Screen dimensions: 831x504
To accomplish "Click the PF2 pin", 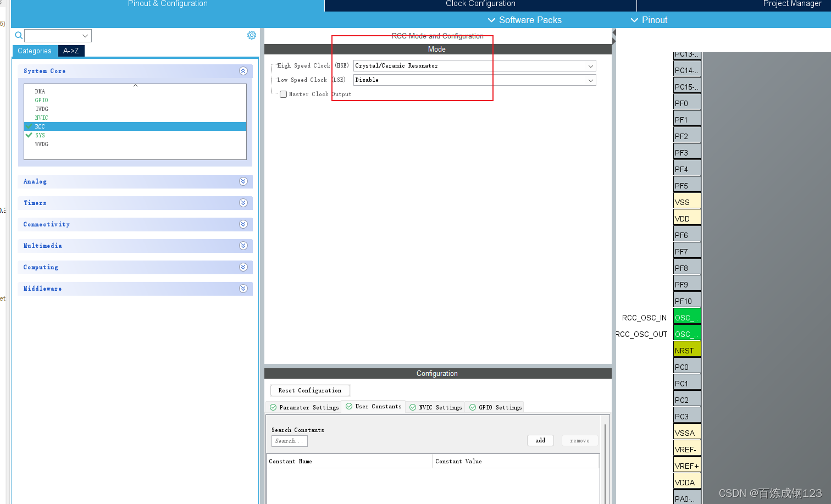I will 687,136.
